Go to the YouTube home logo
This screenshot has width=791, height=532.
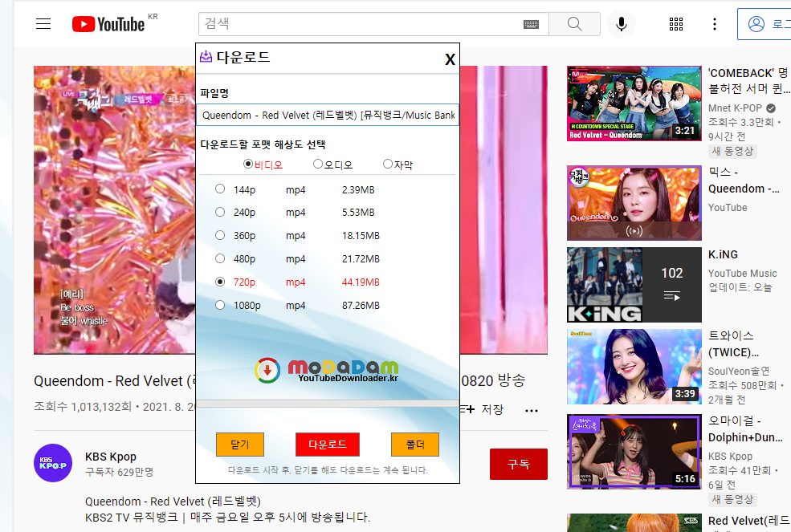[x=108, y=24]
